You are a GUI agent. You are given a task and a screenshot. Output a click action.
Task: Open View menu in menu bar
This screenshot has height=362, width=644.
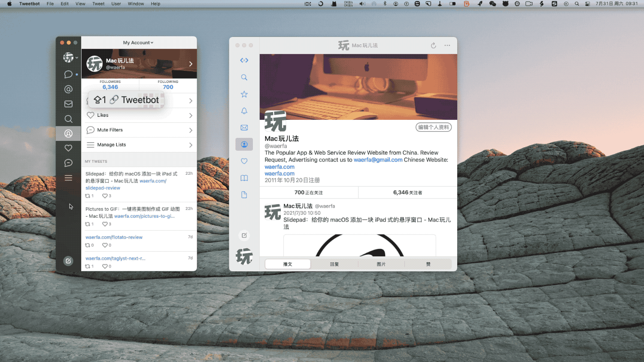pos(80,4)
